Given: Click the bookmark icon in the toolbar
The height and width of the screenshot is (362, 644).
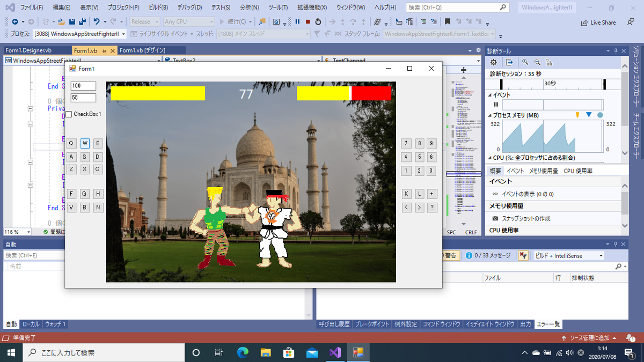Looking at the screenshot, I should [x=447, y=22].
